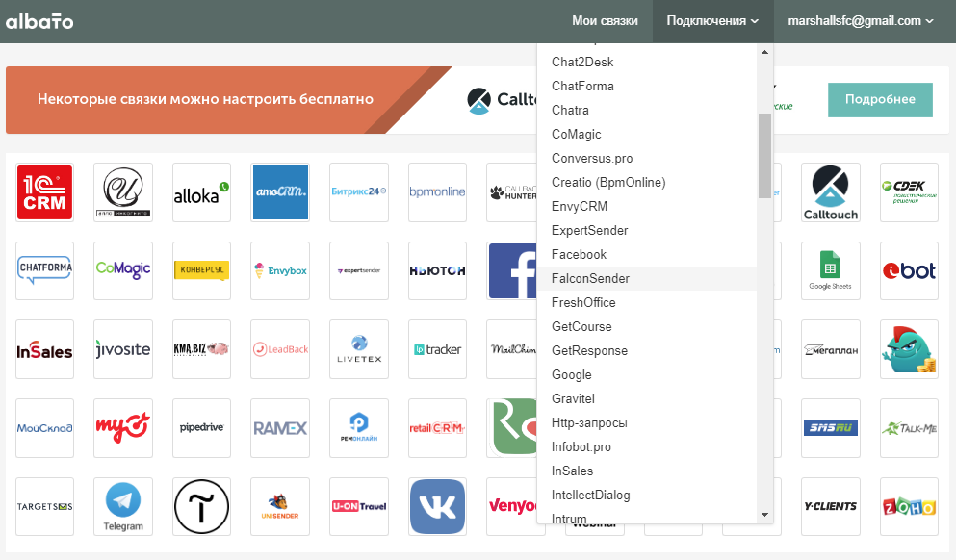The image size is (956, 560).
Task: Click the list scroll up arrow
Action: [x=764, y=52]
